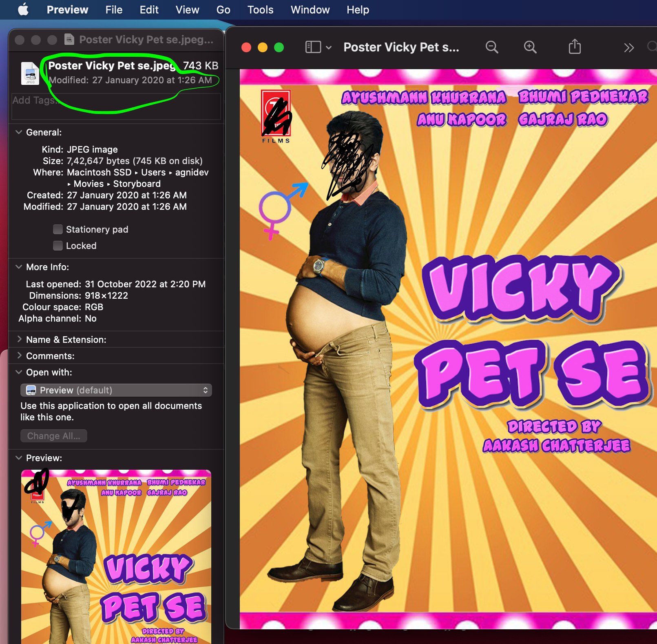The height and width of the screenshot is (644, 657).
Task: Open the View menu
Action: tap(187, 10)
